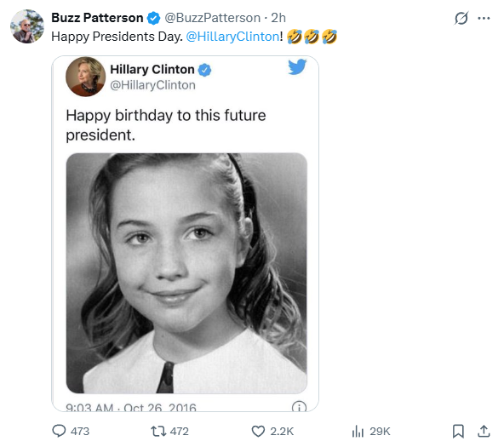Click the 'Happy birthday to this future president' text
This screenshot has height=447, width=504.
166,125
